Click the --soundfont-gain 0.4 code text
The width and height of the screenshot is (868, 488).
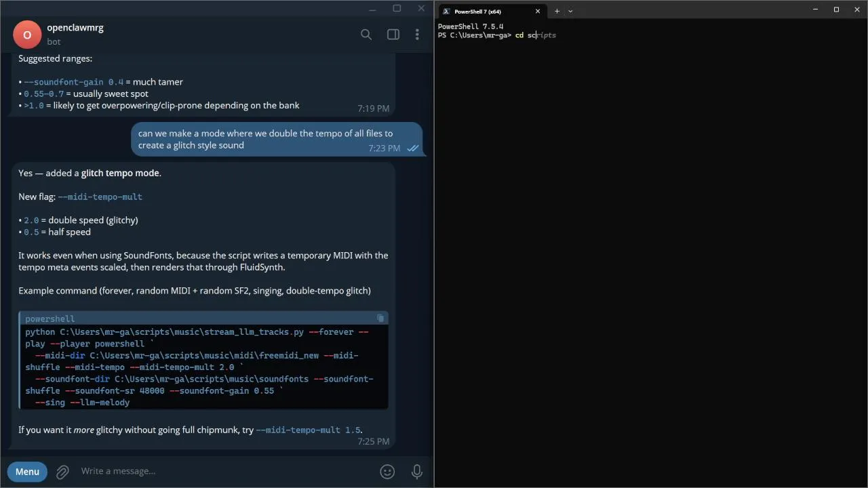click(74, 82)
